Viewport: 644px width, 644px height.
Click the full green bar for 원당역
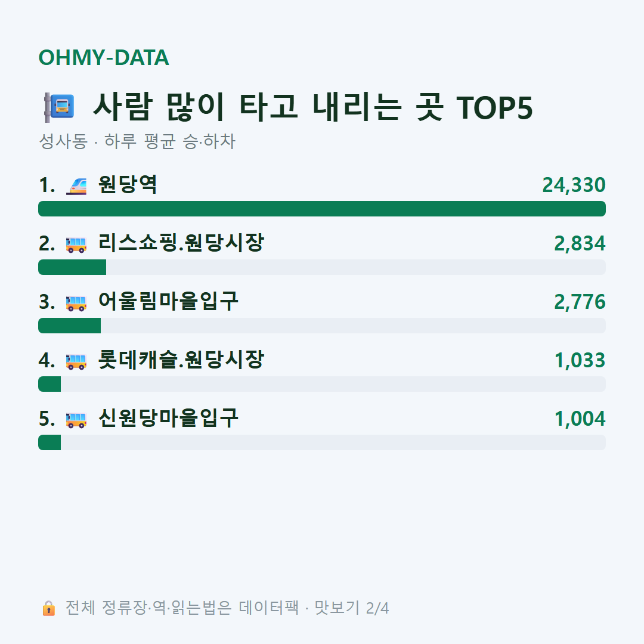coord(322,209)
